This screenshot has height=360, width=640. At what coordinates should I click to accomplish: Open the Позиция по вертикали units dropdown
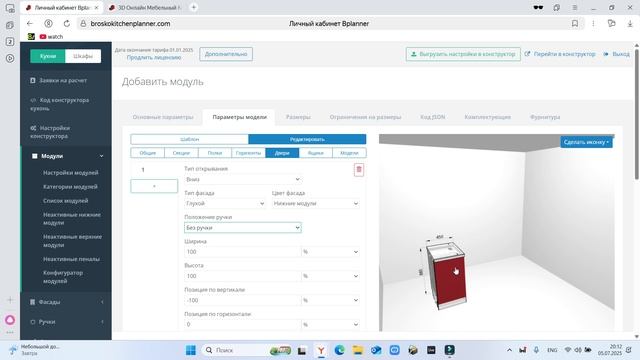click(331, 300)
